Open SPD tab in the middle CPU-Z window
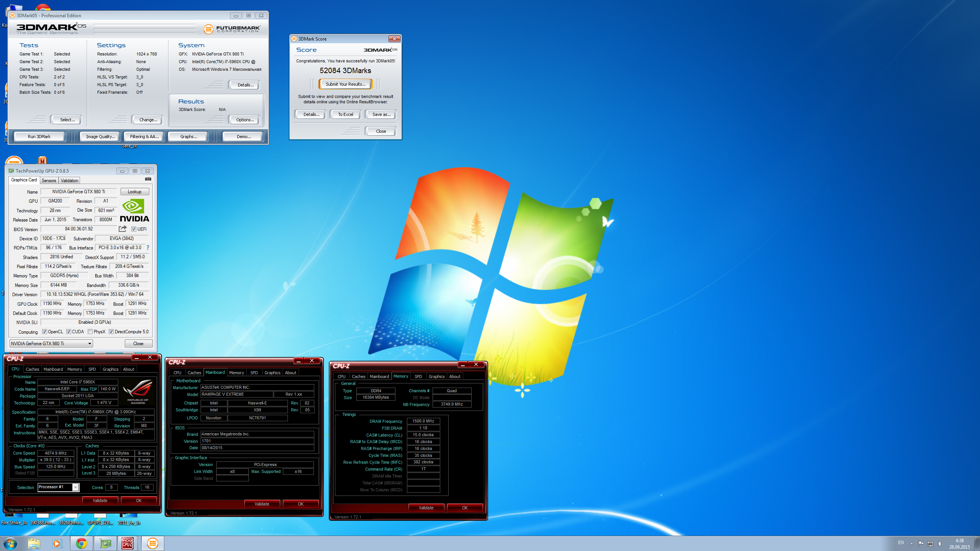980x551 pixels. 254,373
